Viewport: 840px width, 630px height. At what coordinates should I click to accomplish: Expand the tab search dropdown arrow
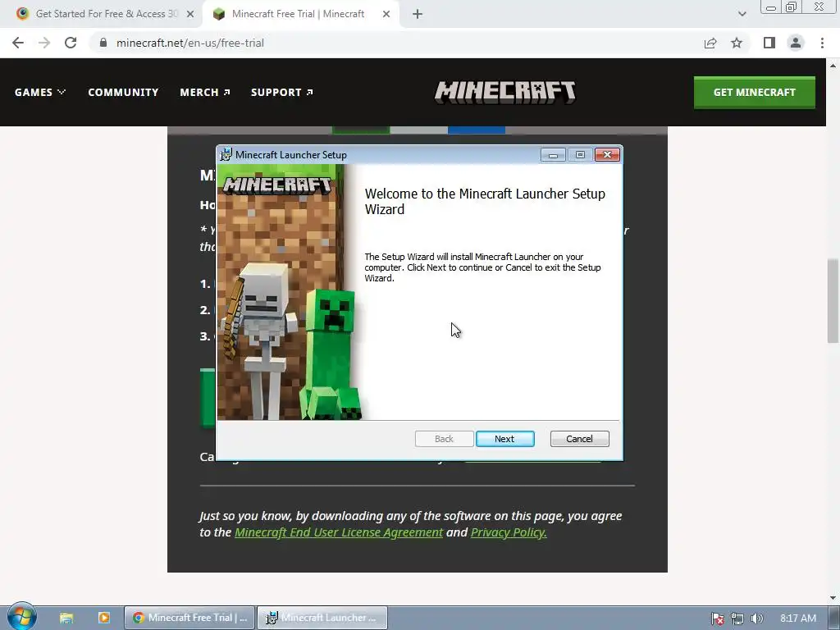click(x=742, y=14)
